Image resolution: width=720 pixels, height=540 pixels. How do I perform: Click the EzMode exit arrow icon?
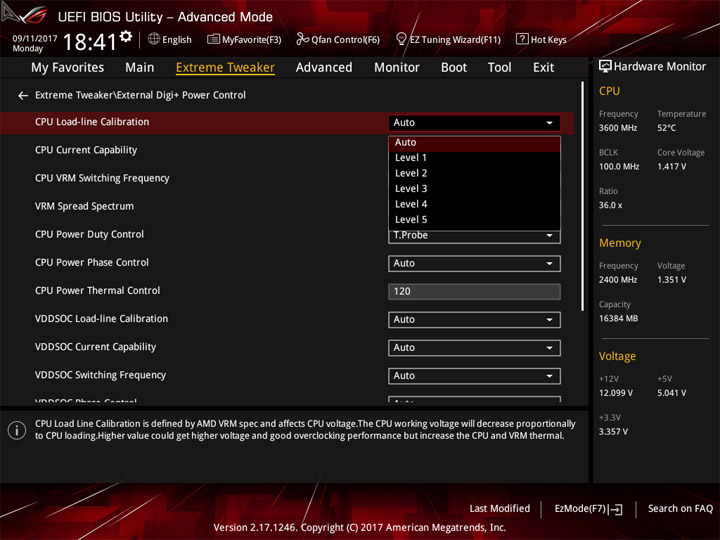click(616, 509)
